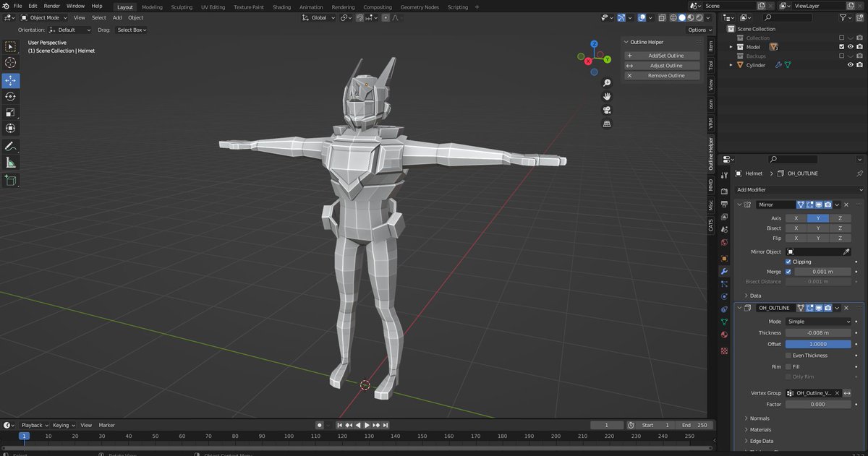
Task: Collapse the OH_OUTLINE modifier panel
Action: (739, 308)
